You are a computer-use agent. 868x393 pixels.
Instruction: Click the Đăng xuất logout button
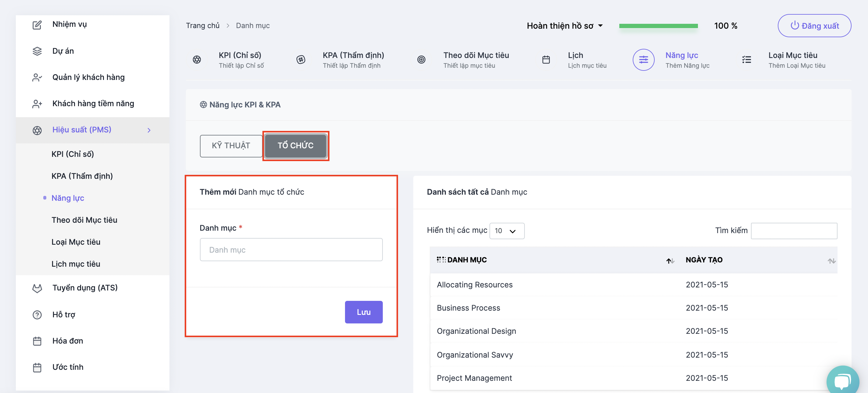coord(814,26)
